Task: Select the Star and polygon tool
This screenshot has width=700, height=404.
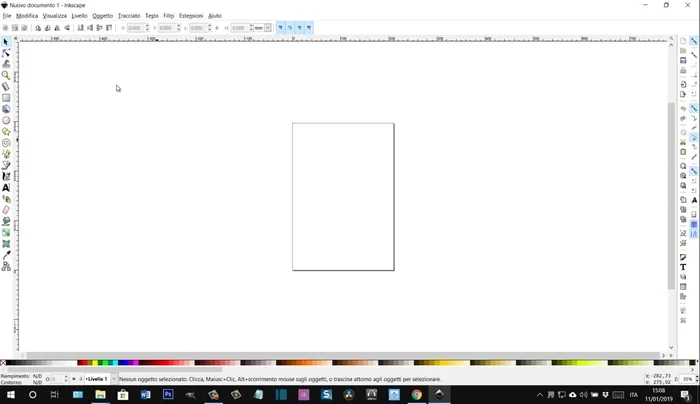Action: (6, 132)
